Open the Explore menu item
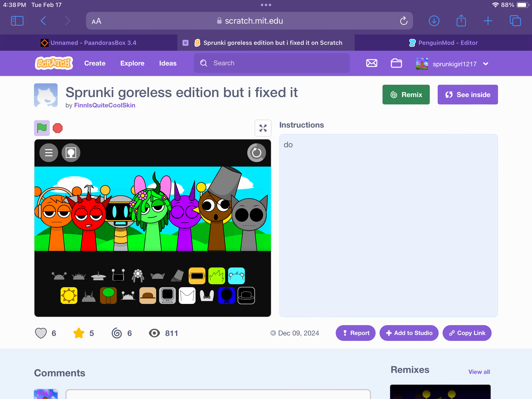This screenshot has height=399, width=532. pos(132,63)
